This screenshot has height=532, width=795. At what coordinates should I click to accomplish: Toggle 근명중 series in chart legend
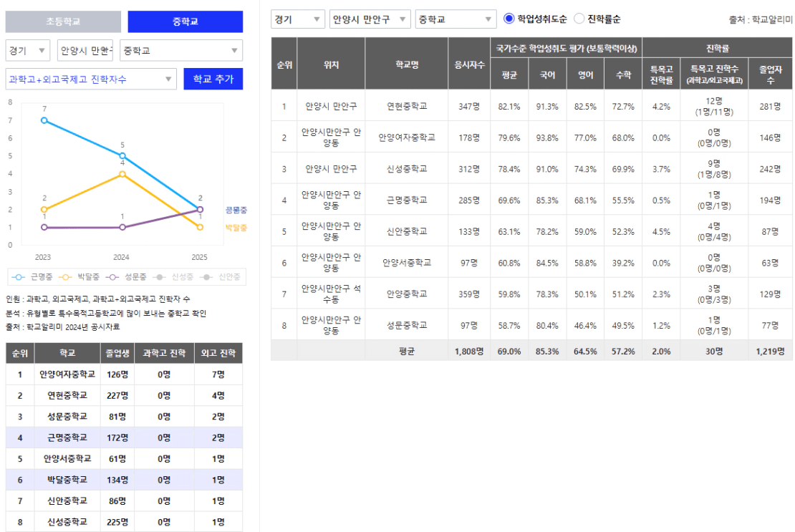[x=32, y=277]
